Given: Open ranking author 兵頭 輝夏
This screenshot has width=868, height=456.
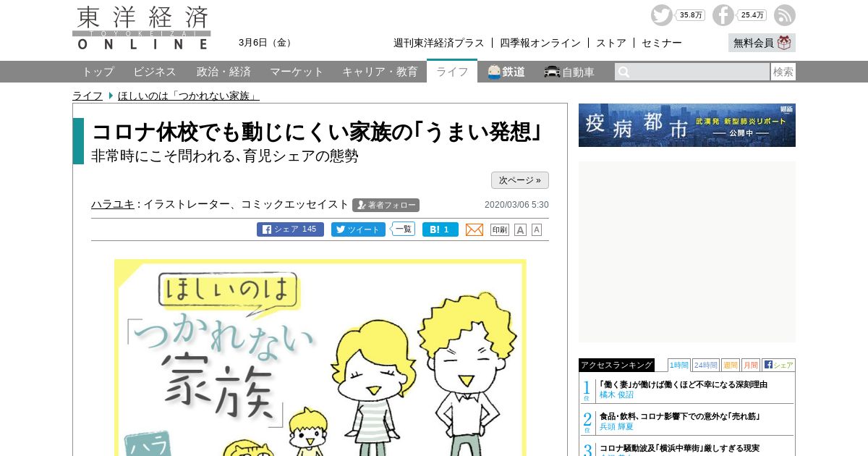Looking at the screenshot, I should (616, 427).
